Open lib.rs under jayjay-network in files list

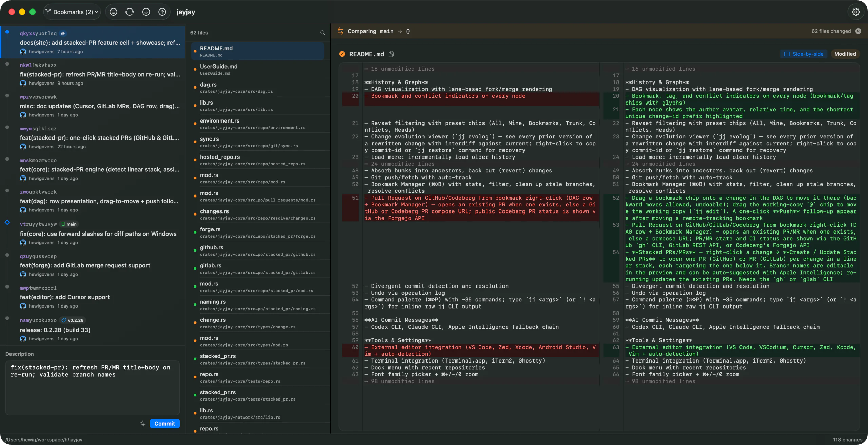258,413
